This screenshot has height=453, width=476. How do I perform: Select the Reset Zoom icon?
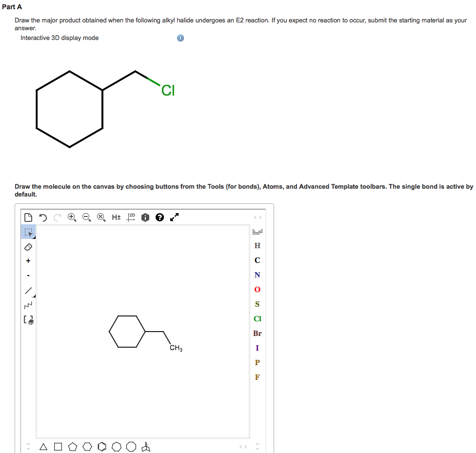[x=101, y=217]
